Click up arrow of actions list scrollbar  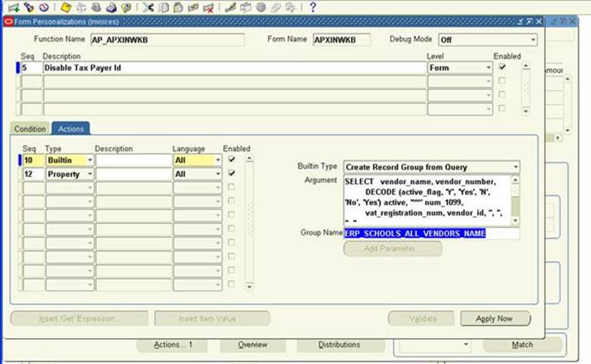click(x=249, y=158)
